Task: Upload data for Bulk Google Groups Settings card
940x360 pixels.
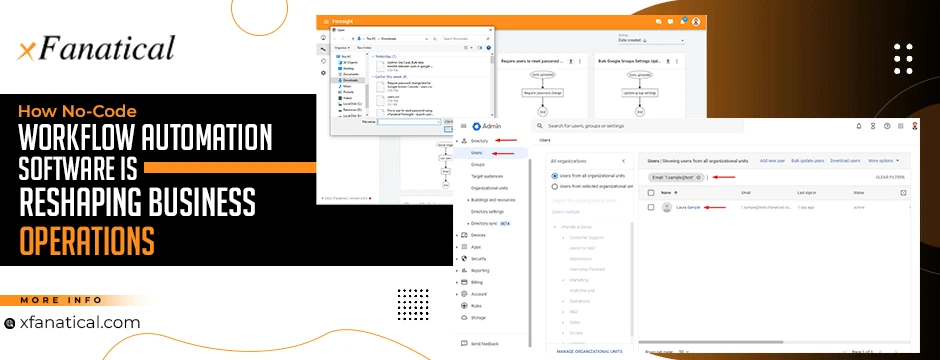Action: [668, 60]
